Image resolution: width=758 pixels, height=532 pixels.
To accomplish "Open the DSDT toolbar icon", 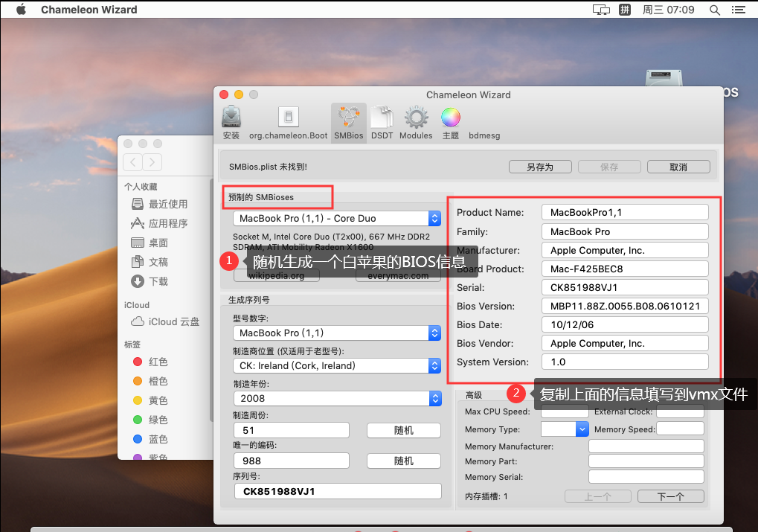I will click(382, 122).
